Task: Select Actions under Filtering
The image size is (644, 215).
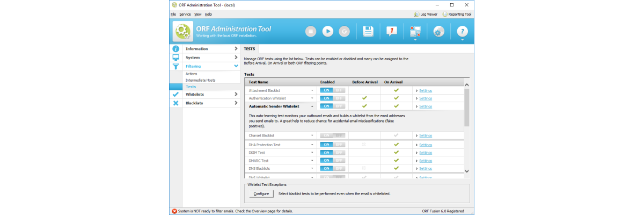Action: [191, 74]
